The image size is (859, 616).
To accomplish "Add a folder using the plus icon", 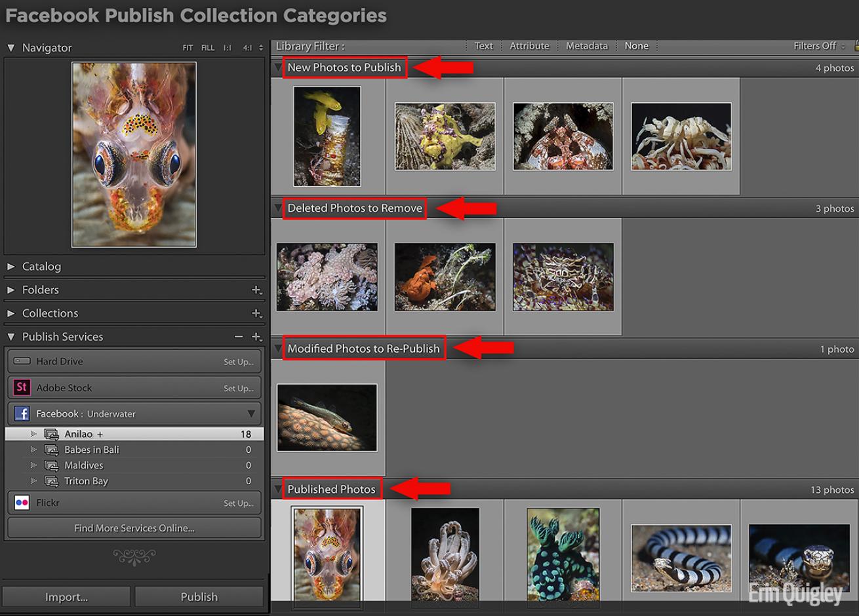I will (256, 290).
